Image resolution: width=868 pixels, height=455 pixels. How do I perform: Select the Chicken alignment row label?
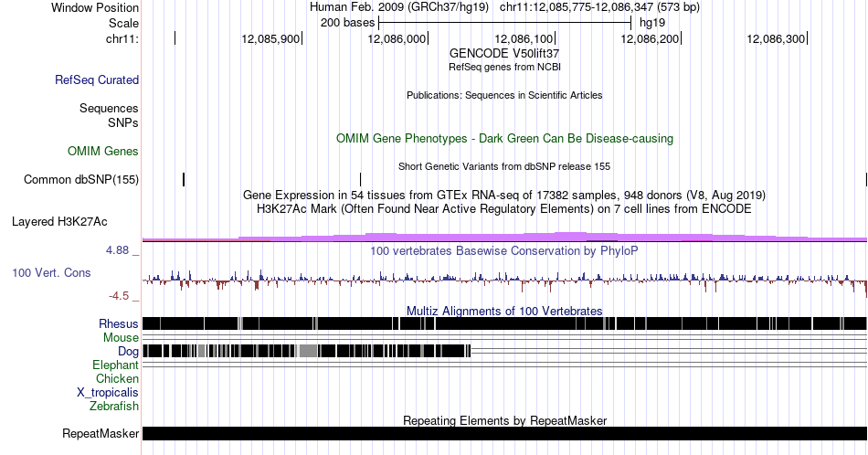(x=117, y=378)
